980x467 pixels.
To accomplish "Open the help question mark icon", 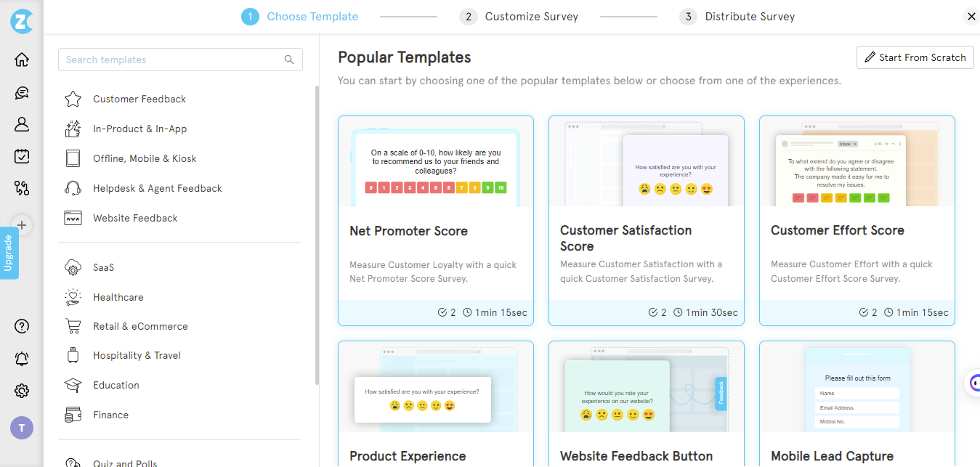I will point(22,326).
